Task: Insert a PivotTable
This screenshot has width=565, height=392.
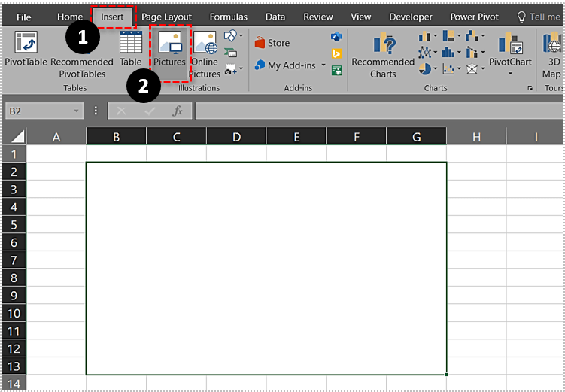Action: [26, 53]
